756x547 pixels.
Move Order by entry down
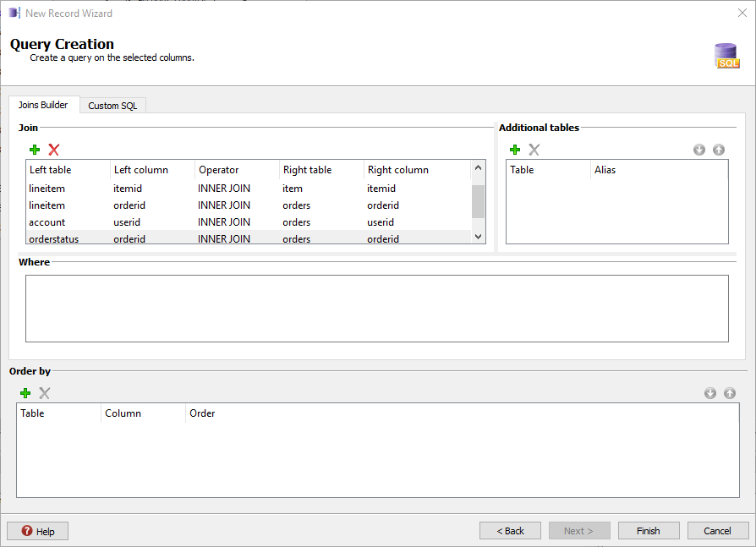click(x=710, y=393)
